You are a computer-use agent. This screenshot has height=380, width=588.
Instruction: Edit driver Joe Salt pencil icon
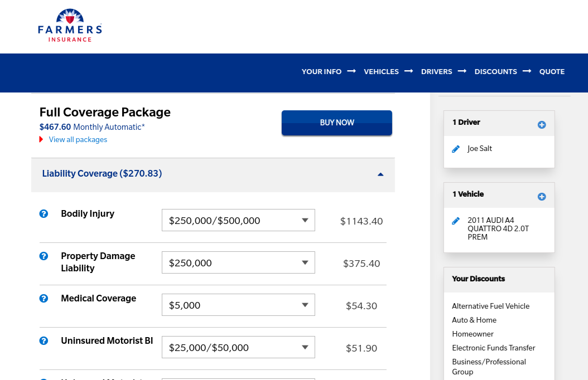(456, 149)
